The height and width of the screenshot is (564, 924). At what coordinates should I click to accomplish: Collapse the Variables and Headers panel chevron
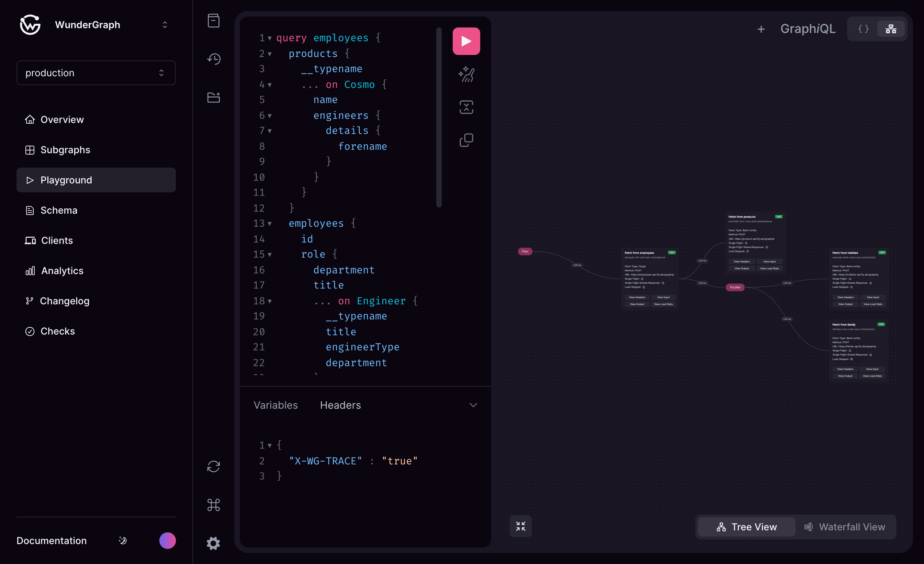click(473, 405)
